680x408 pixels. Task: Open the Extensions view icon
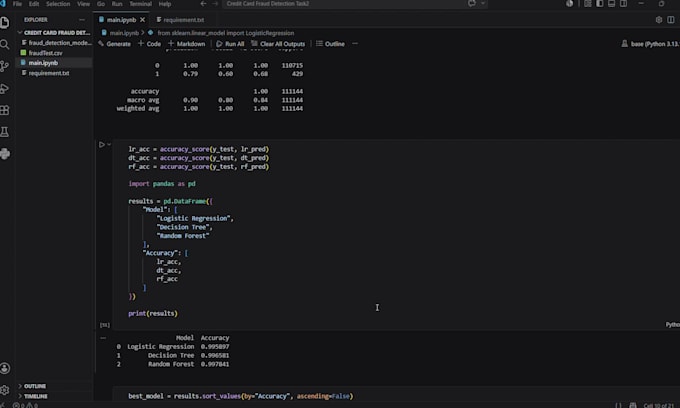(x=5, y=110)
